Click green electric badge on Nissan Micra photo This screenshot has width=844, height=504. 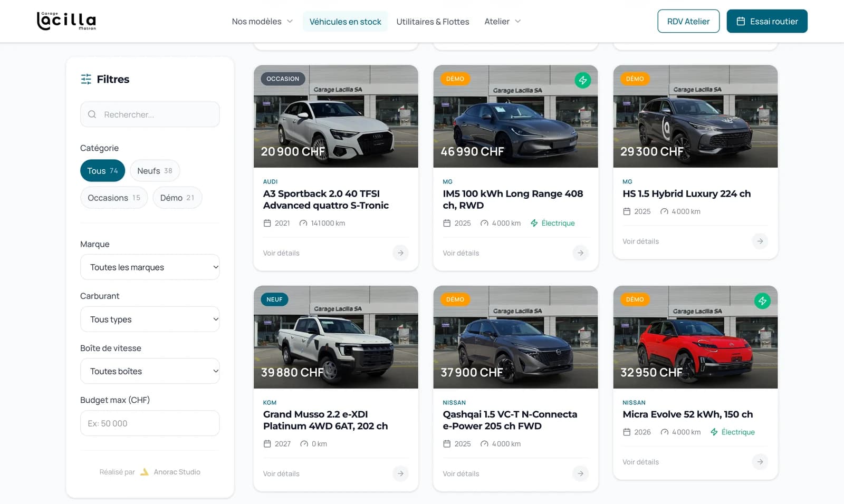[x=762, y=301]
